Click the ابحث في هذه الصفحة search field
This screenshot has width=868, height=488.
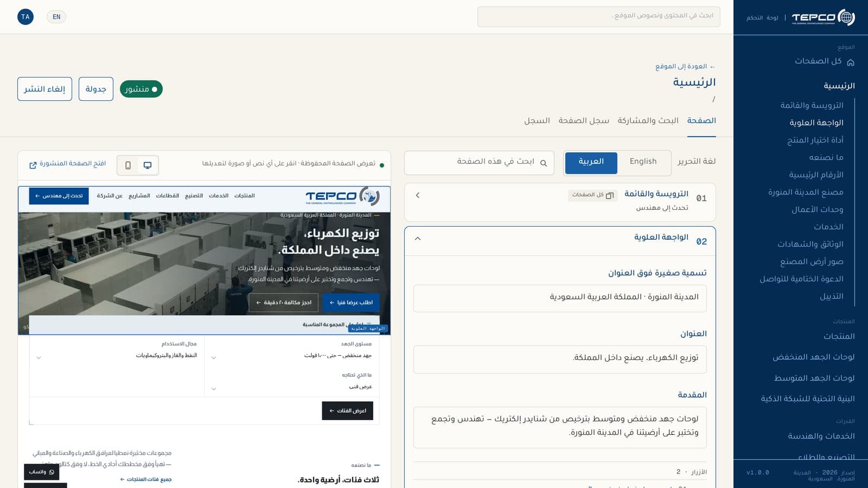coord(479,163)
